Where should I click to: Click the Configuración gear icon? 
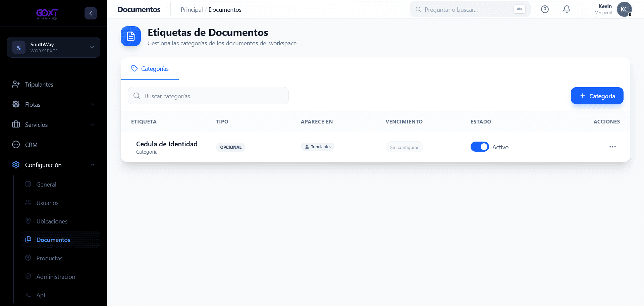pyautogui.click(x=16, y=165)
